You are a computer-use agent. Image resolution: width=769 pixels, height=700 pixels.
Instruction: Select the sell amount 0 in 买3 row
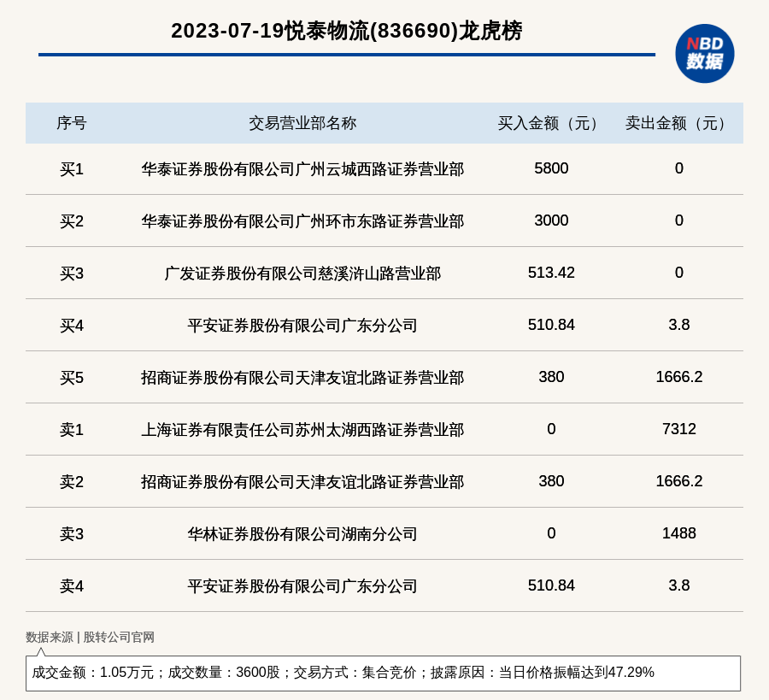click(678, 273)
